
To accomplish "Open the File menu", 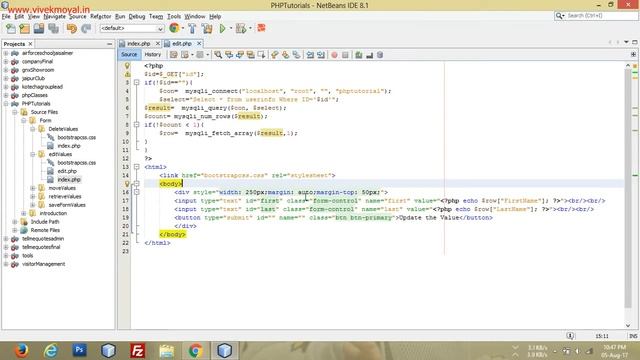I will (6, 16).
